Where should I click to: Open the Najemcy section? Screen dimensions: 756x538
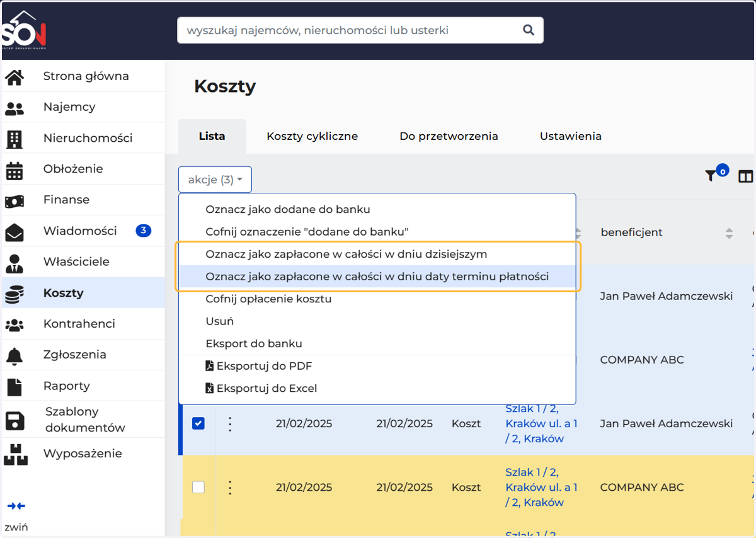[69, 107]
